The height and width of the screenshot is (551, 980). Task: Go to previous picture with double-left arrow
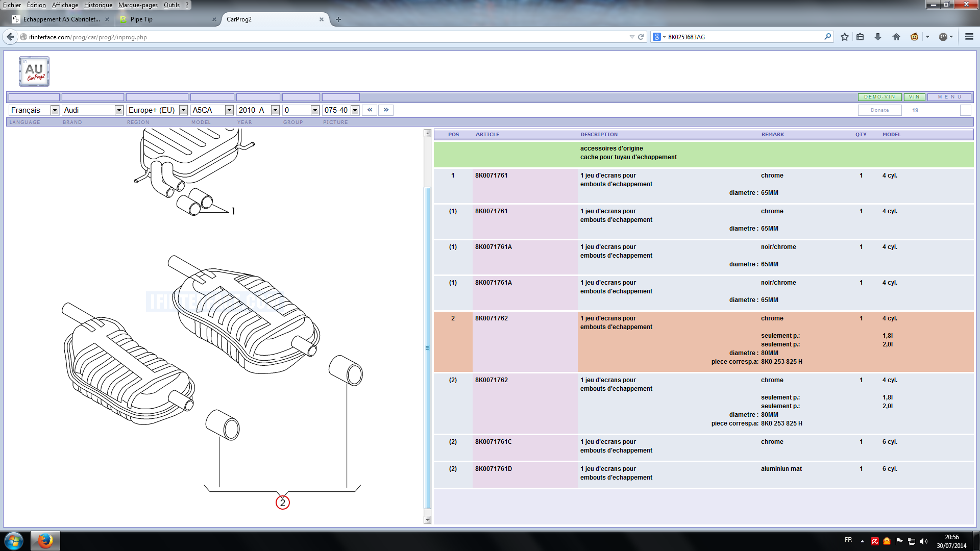click(x=370, y=110)
